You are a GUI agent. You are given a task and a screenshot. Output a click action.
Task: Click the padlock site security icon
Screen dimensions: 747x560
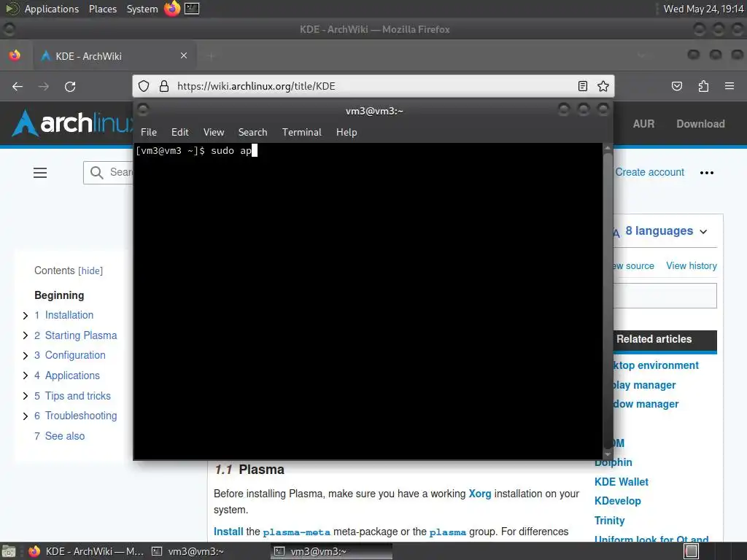pos(164,86)
